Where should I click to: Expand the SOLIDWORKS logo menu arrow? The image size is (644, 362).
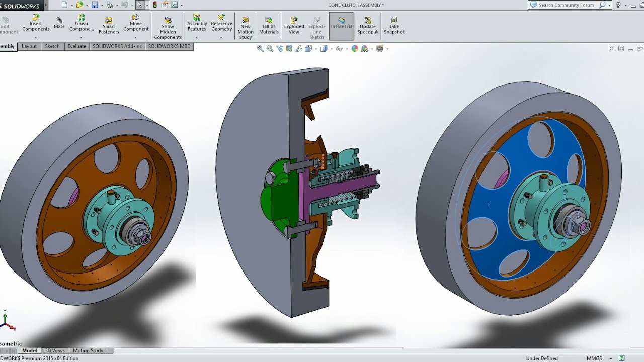tap(46, 5)
